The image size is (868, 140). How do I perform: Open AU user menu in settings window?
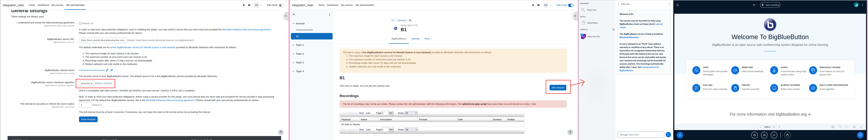tap(258, 5)
